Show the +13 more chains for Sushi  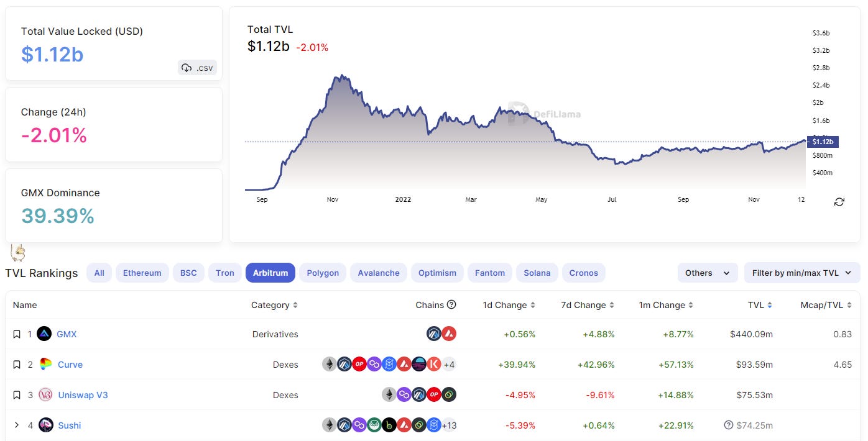tap(449, 425)
